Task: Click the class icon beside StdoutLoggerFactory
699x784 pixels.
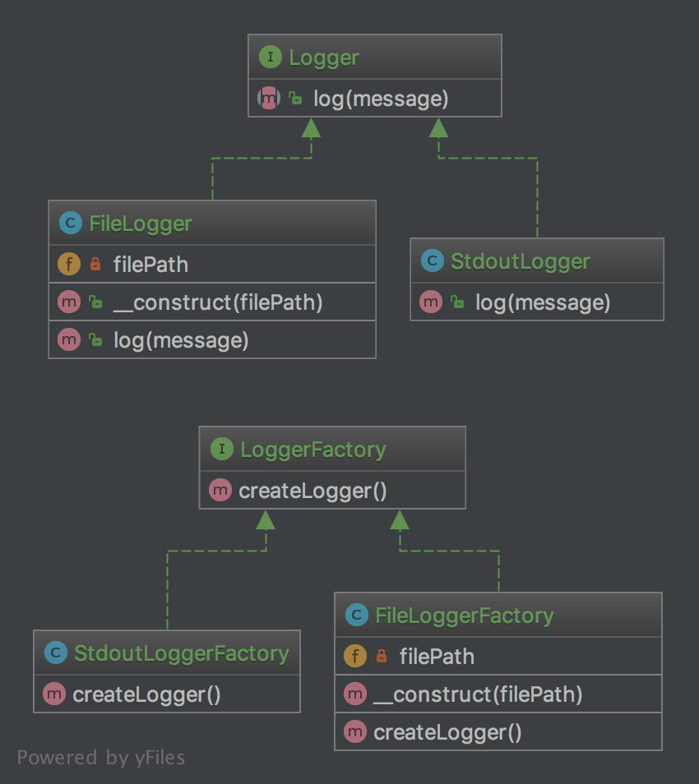Action: (56, 653)
